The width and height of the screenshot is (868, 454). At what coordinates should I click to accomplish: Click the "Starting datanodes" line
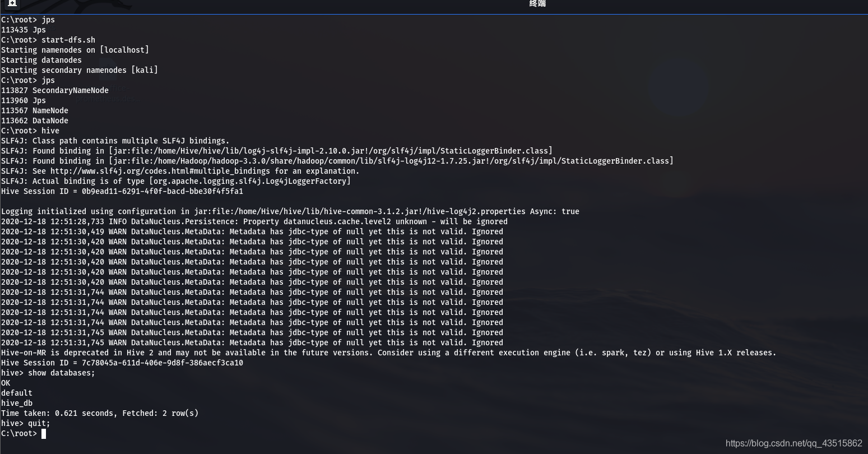click(x=41, y=60)
